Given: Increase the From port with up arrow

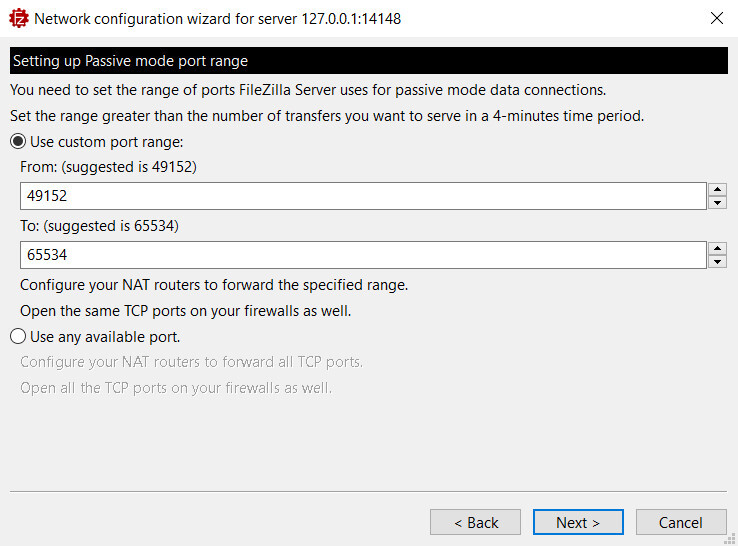Looking at the screenshot, I should (x=717, y=189).
